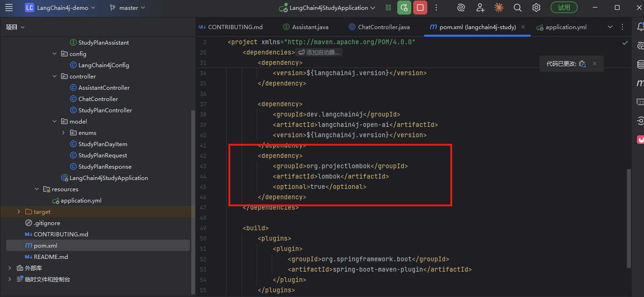Select LangChain4jConfig class
The height and width of the screenshot is (297, 644).
tap(103, 65)
